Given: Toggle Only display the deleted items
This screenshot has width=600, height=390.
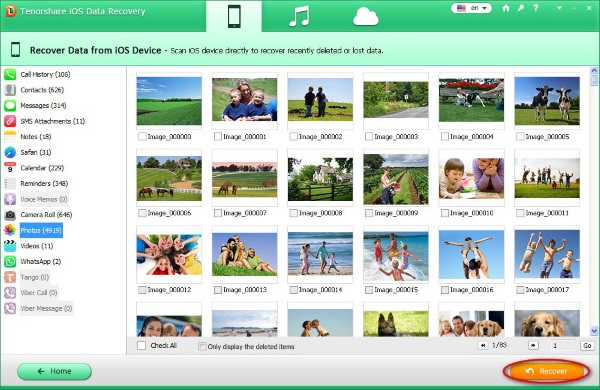Looking at the screenshot, I should click(x=202, y=347).
